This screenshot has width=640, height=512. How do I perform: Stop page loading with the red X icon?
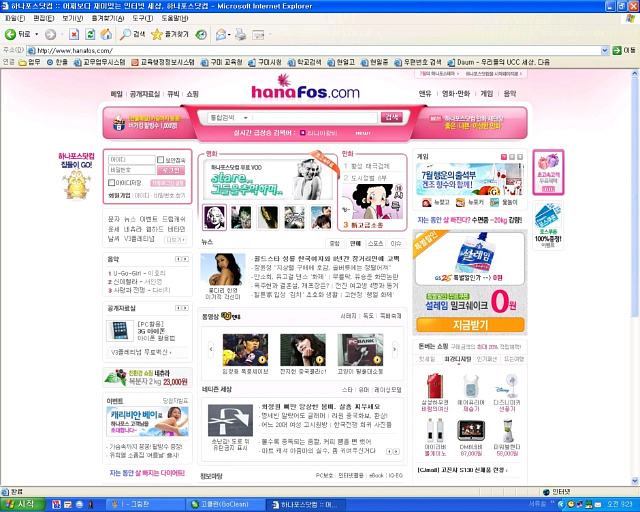[x=74, y=34]
